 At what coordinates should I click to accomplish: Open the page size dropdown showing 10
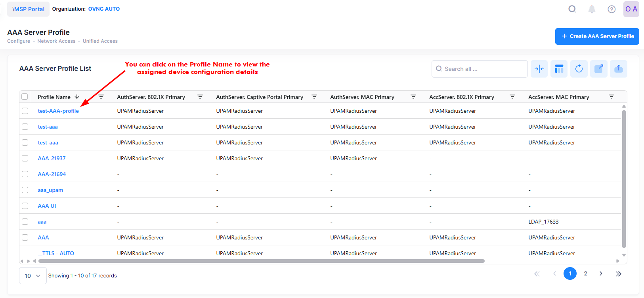pyautogui.click(x=32, y=276)
